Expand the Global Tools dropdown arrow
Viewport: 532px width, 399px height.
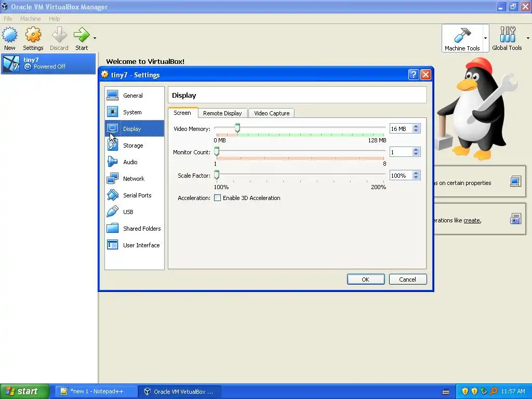(x=528, y=38)
